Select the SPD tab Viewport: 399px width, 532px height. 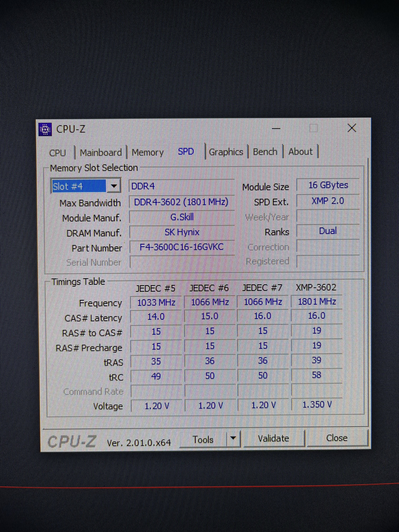tap(186, 151)
